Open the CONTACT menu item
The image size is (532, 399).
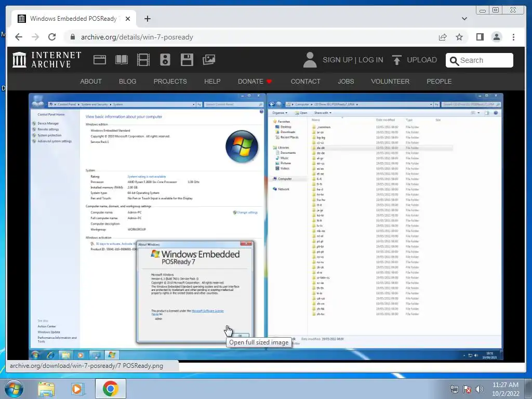305,82
